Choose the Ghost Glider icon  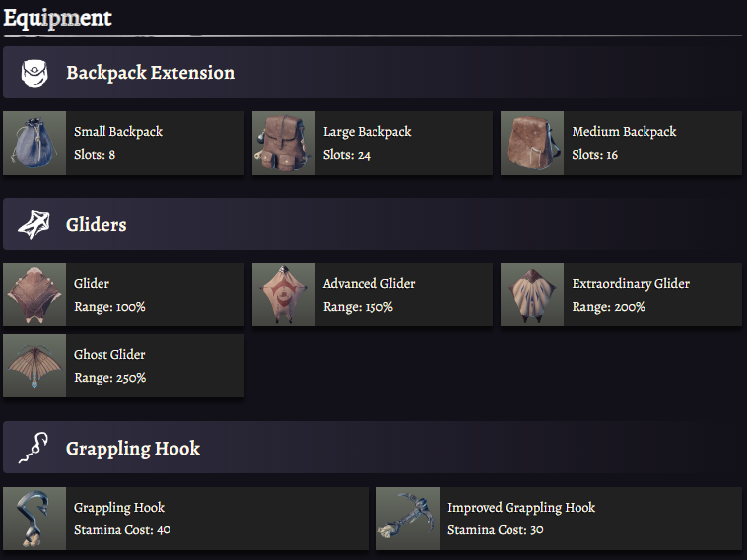tap(34, 366)
